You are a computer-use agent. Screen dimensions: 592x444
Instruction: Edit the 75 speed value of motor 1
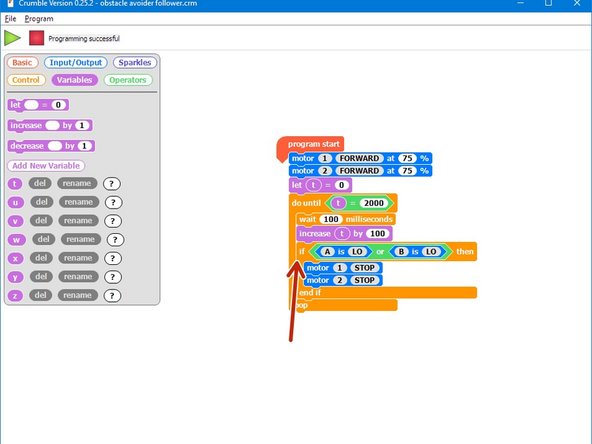point(407,158)
